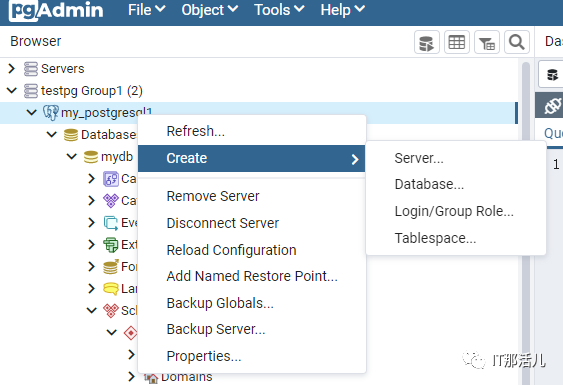
Task: Click the Extensions icon
Action: click(111, 245)
